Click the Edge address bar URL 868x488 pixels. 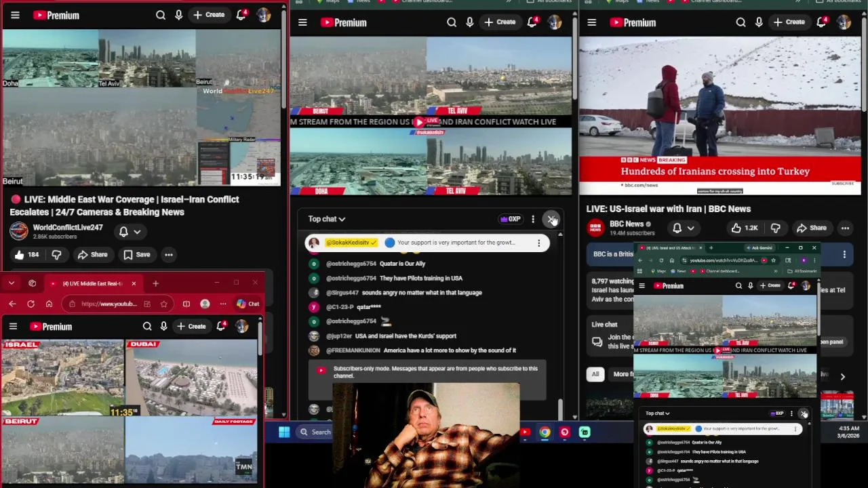click(x=108, y=304)
